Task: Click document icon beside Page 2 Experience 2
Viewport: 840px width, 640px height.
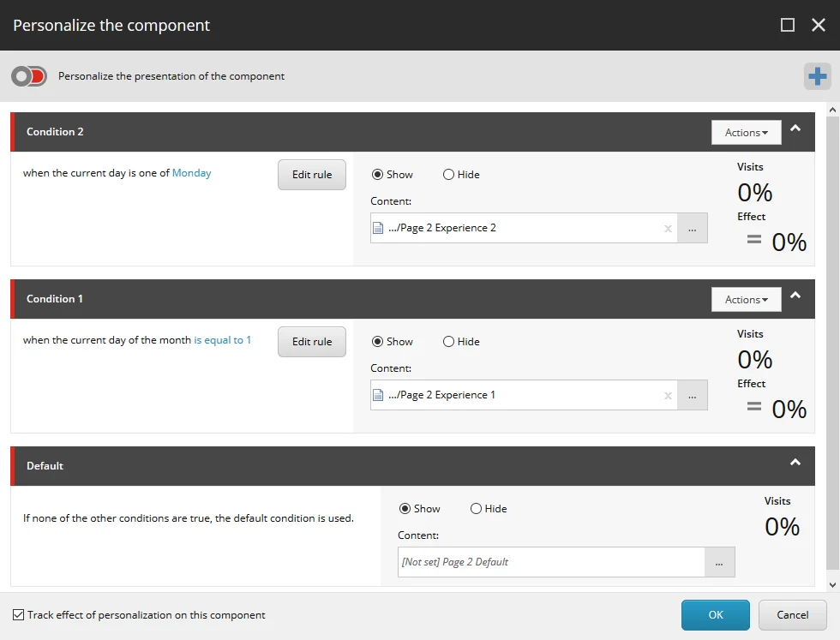Action: coord(378,228)
